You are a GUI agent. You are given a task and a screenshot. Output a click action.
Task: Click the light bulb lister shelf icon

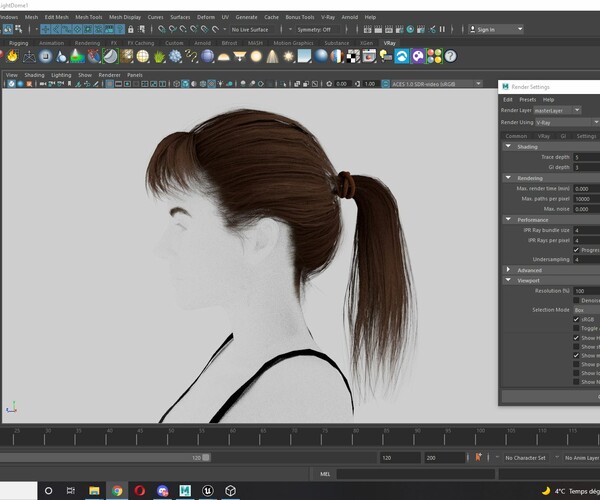pos(385,57)
